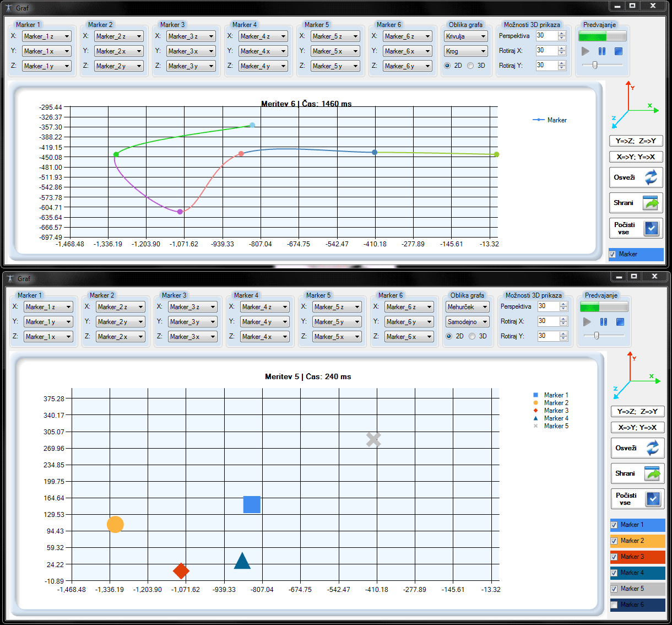Open the Krivulja graph shape dropdown
The image size is (672, 625).
466,36
